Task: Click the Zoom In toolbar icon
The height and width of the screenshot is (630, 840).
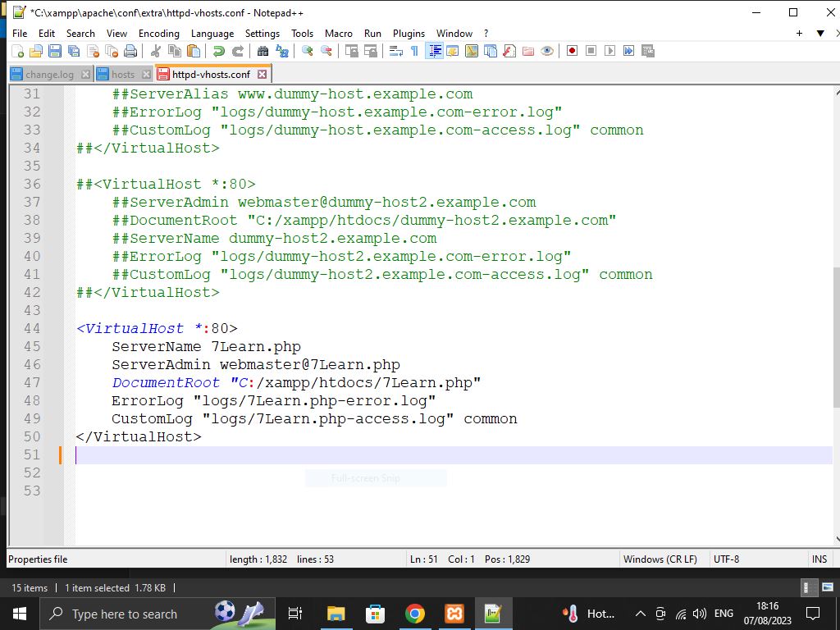Action: pos(308,51)
